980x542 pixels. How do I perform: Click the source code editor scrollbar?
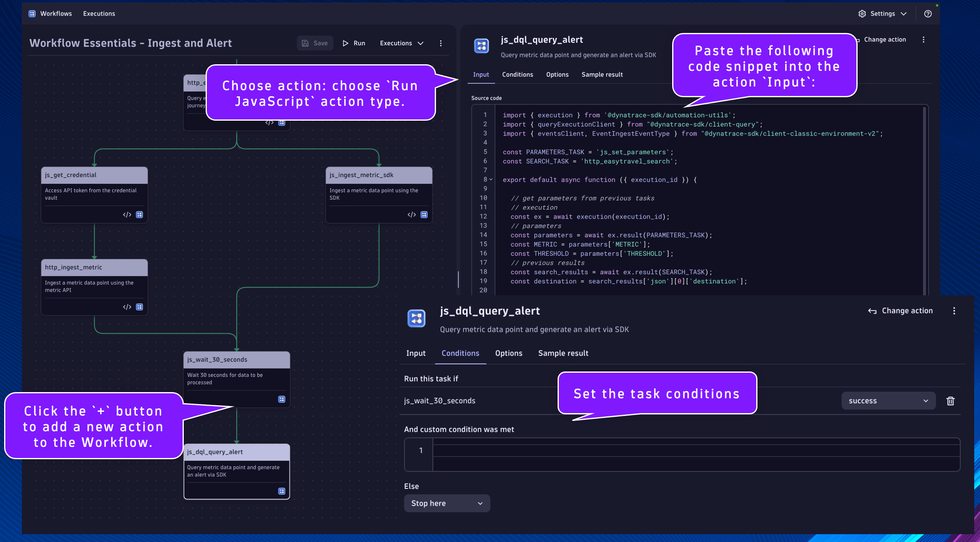[x=924, y=200]
